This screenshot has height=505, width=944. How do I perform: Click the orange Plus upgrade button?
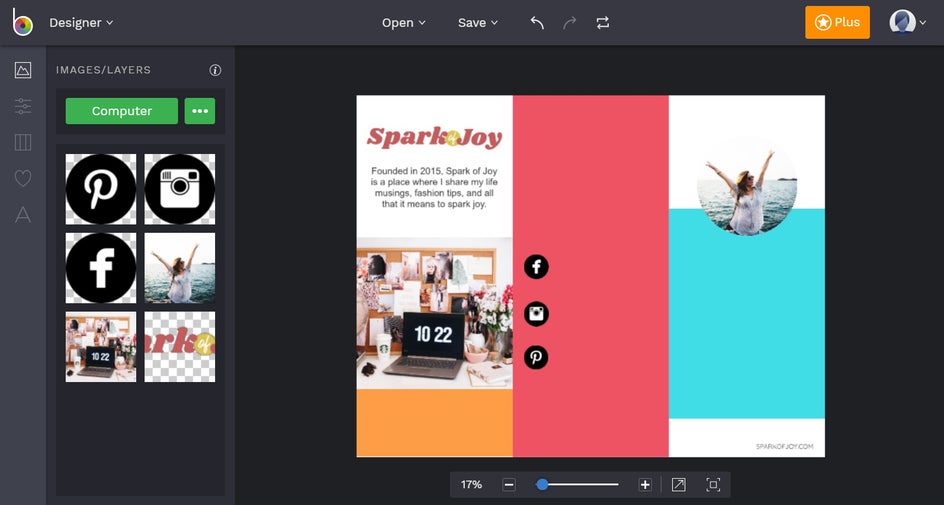point(837,22)
